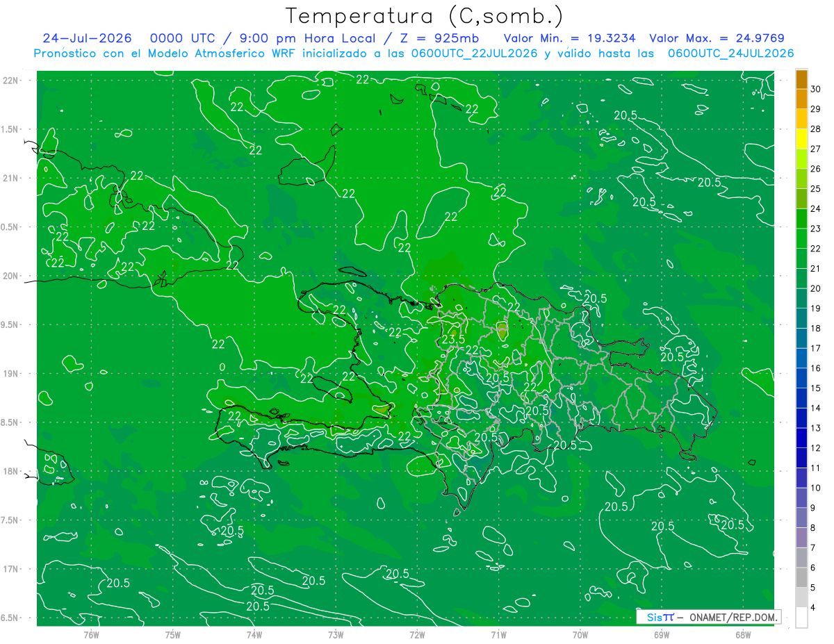
Task: Click the "71W" longitude axis label
Action: tap(498, 635)
